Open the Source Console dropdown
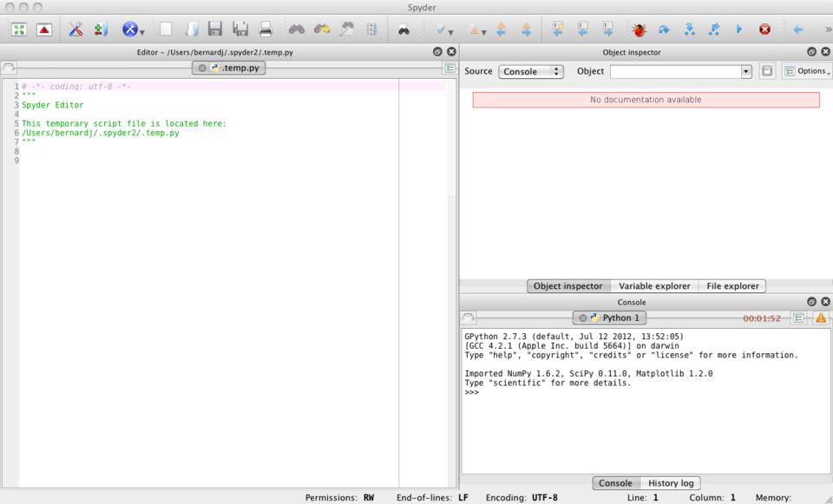The height and width of the screenshot is (504, 833). point(532,71)
